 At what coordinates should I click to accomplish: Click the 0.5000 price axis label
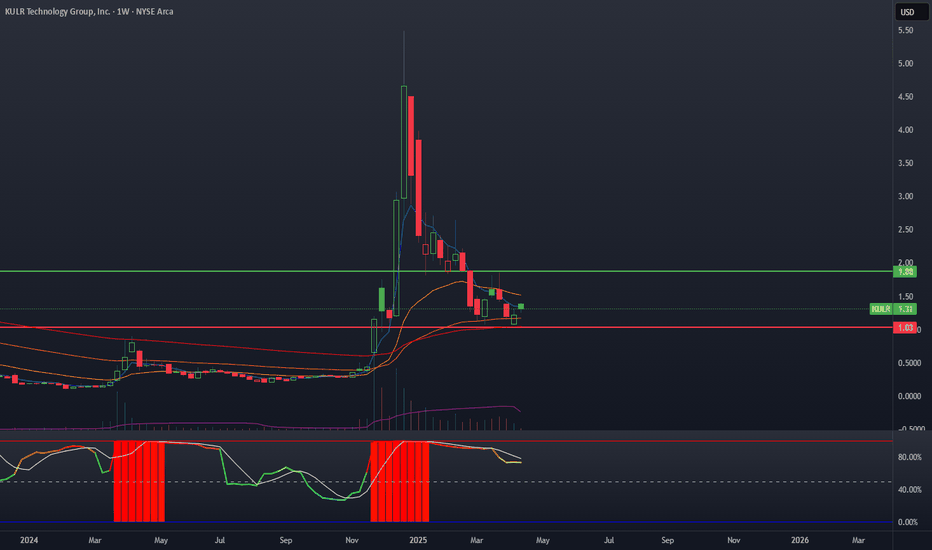(x=909, y=363)
